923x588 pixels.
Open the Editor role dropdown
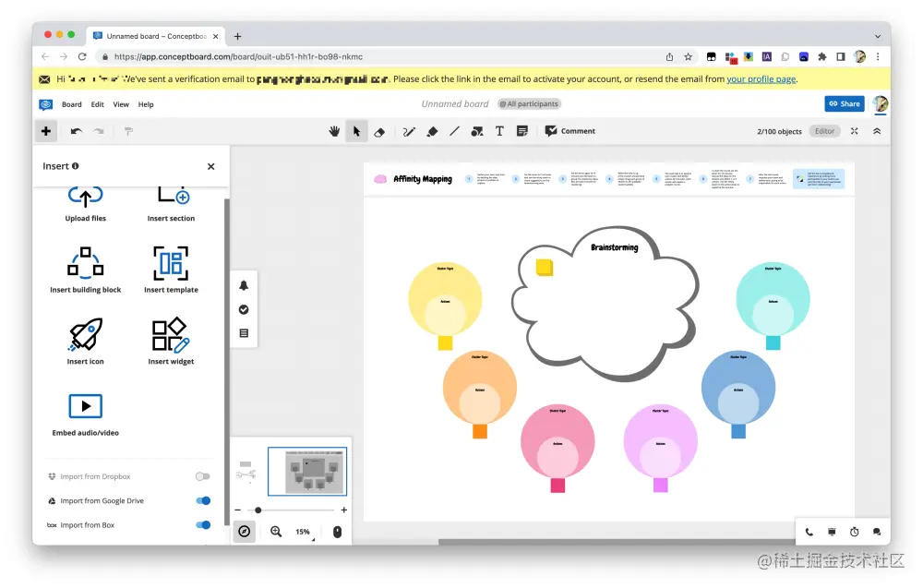coord(824,131)
